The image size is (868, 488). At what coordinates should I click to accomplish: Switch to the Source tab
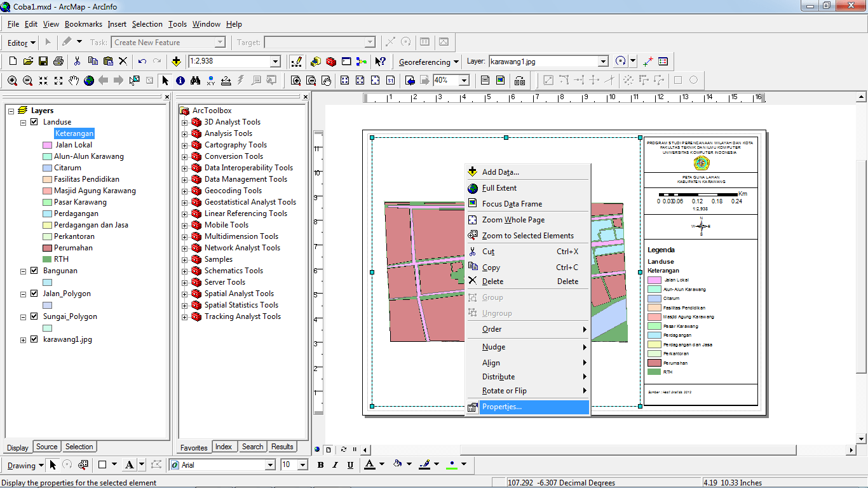tap(46, 447)
